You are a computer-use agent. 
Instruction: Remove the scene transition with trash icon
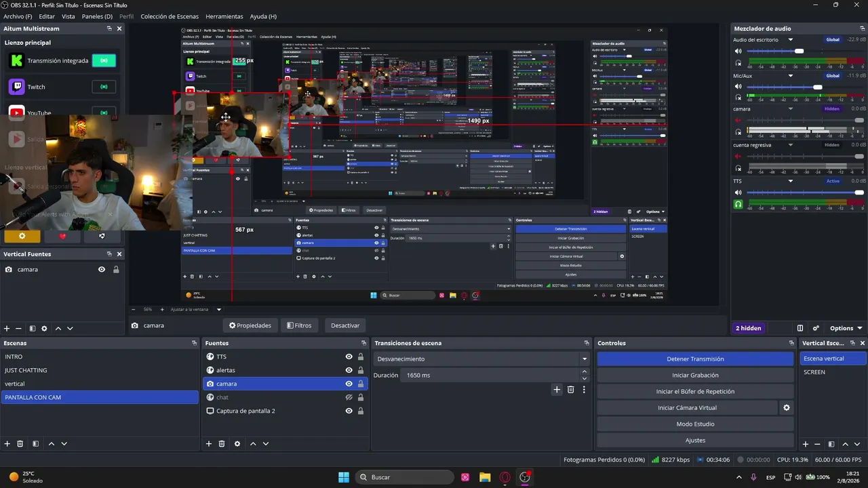click(x=570, y=390)
